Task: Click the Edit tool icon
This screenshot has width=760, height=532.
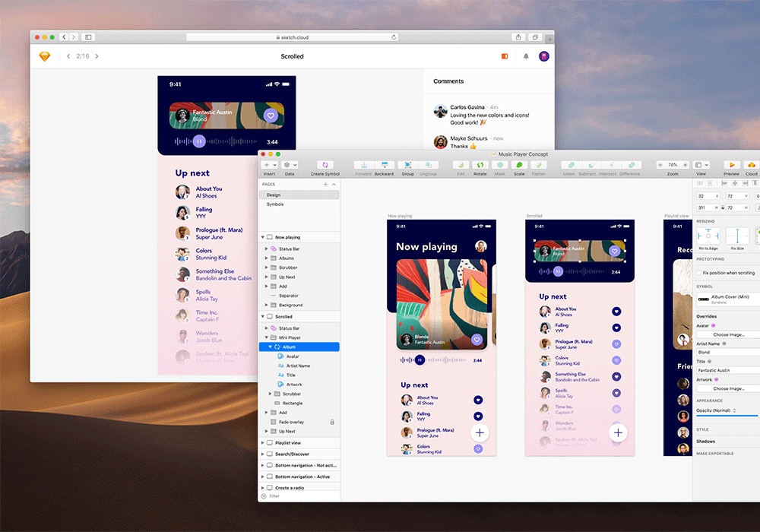Action: [x=461, y=165]
